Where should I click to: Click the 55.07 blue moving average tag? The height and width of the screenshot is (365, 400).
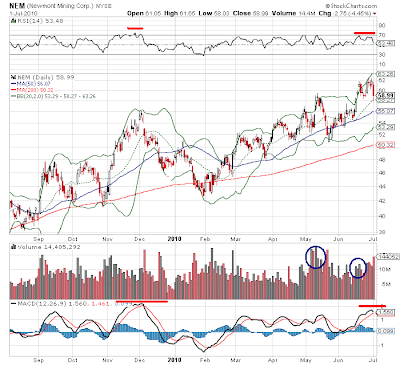click(x=385, y=111)
